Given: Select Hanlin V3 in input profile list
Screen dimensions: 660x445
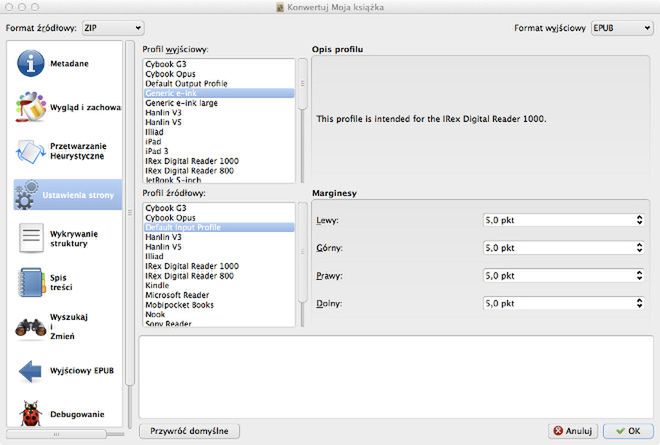Looking at the screenshot, I should [x=219, y=237].
